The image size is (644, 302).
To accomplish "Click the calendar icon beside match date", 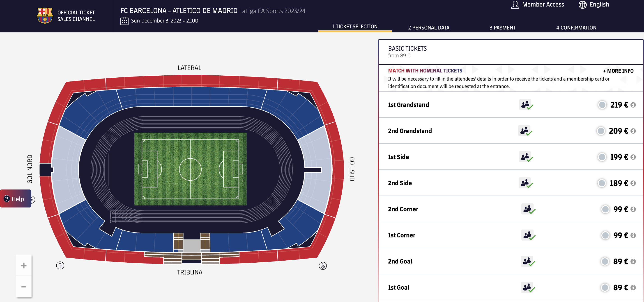I will (x=124, y=21).
